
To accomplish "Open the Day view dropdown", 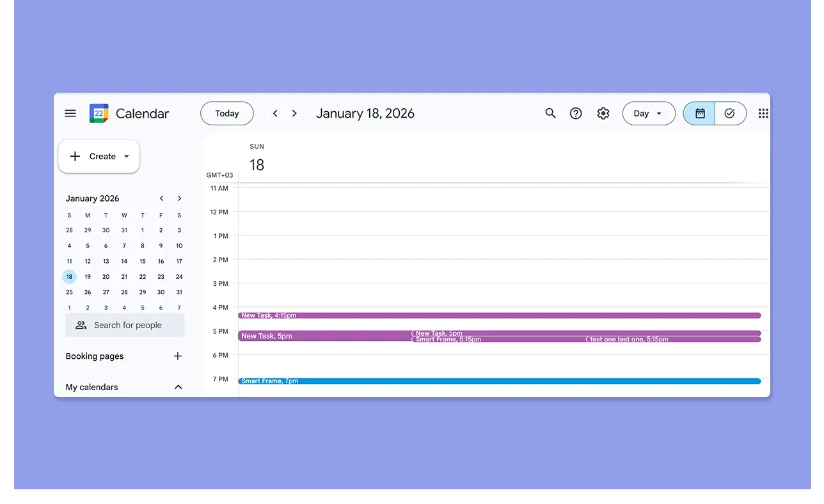I will point(649,113).
